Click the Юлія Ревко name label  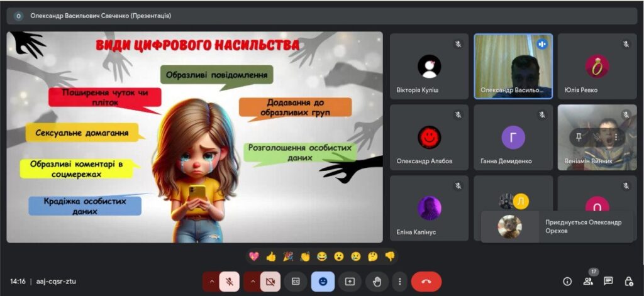point(581,90)
